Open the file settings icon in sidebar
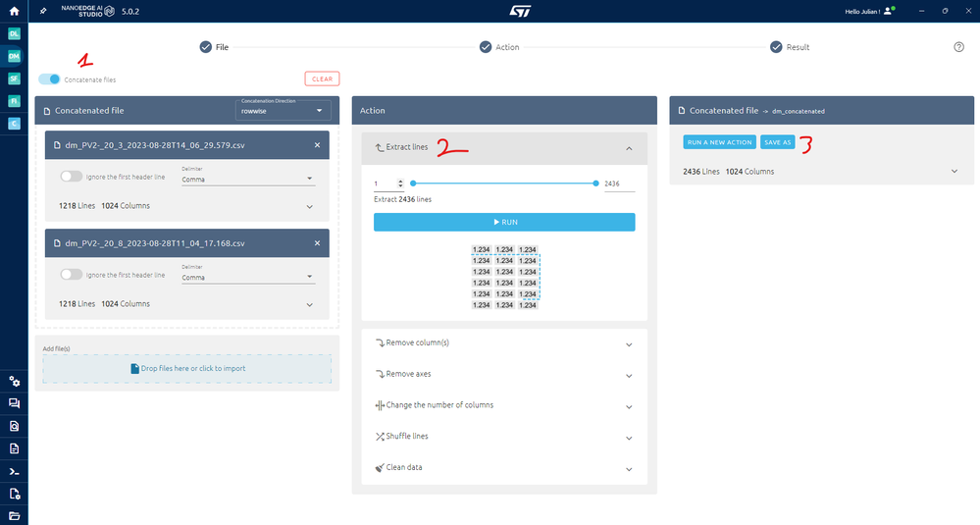 coord(14,494)
